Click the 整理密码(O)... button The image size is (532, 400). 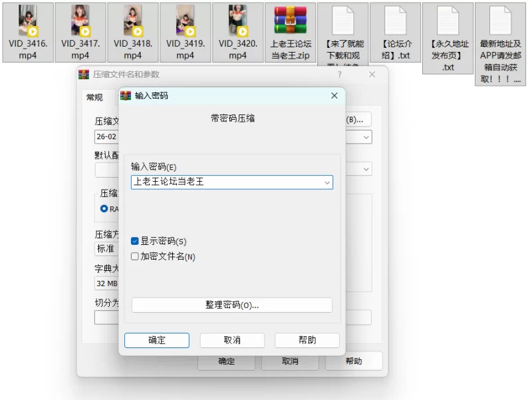[231, 305]
